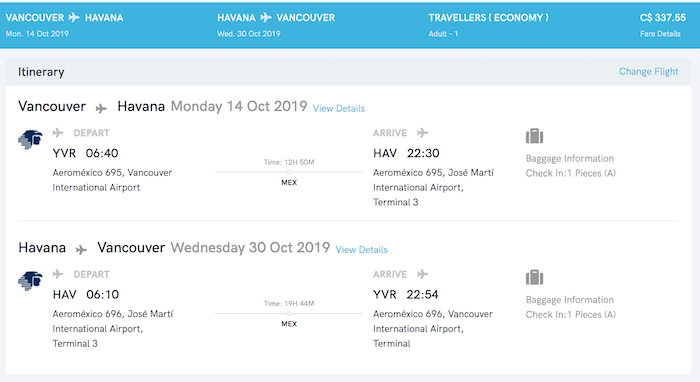Viewport: 700px width, 382px height.
Task: View Details for the 30 Oct flight
Action: point(362,250)
